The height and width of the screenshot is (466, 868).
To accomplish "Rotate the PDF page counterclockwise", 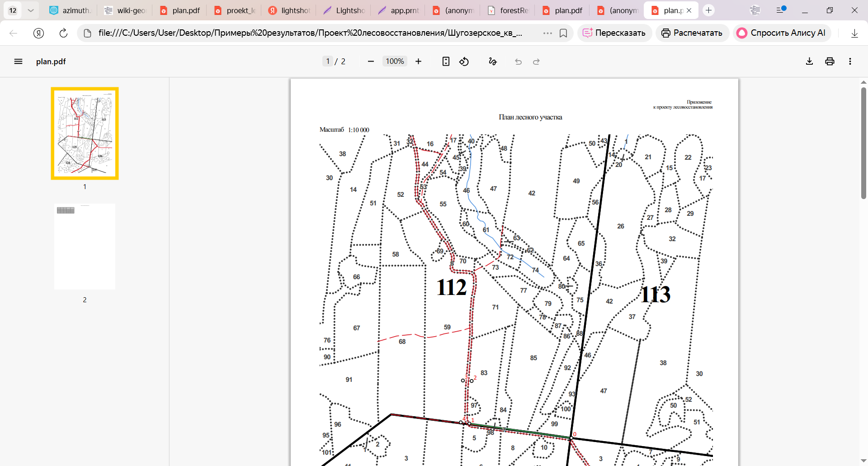I will point(464,62).
